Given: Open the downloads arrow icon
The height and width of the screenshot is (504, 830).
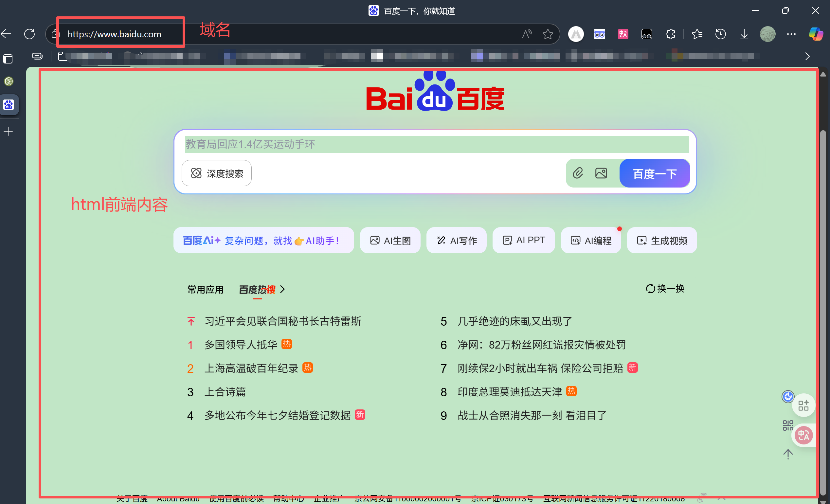Looking at the screenshot, I should (x=744, y=34).
